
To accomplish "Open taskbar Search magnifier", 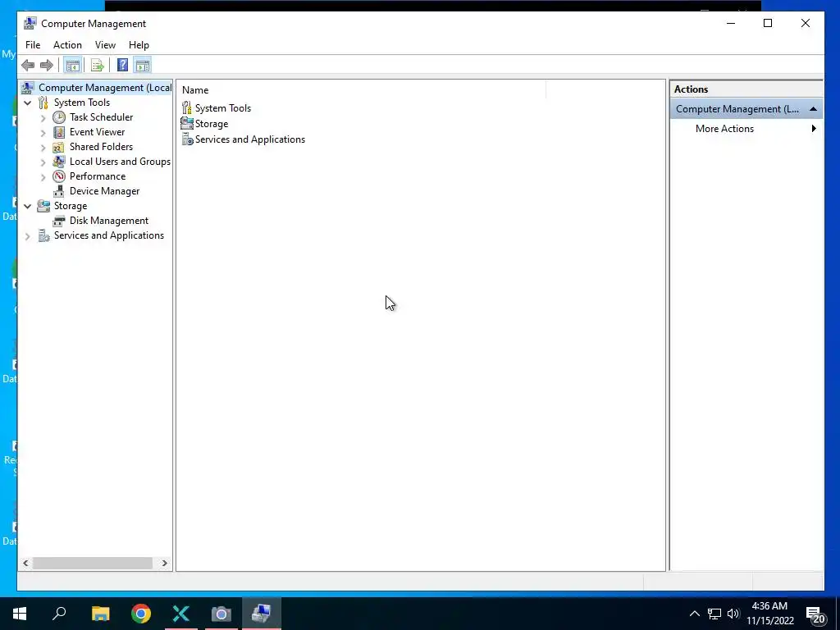I will click(59, 614).
